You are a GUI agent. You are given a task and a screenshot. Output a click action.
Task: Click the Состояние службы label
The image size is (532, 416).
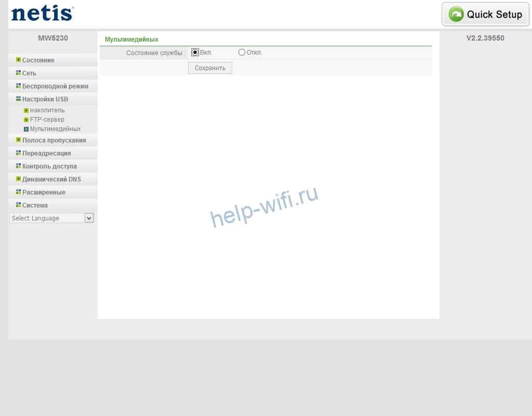click(154, 53)
